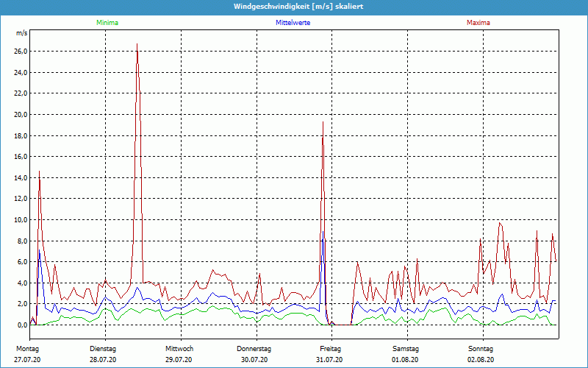Screen dimensions: 588x368
Task: Click the m/s axis unit label
Action: pyautogui.click(x=22, y=33)
